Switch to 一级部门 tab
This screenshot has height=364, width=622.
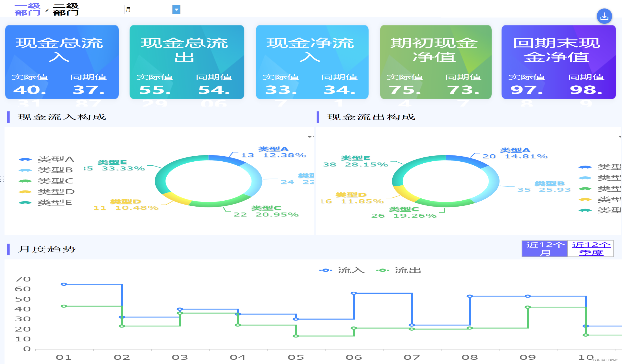[27, 9]
